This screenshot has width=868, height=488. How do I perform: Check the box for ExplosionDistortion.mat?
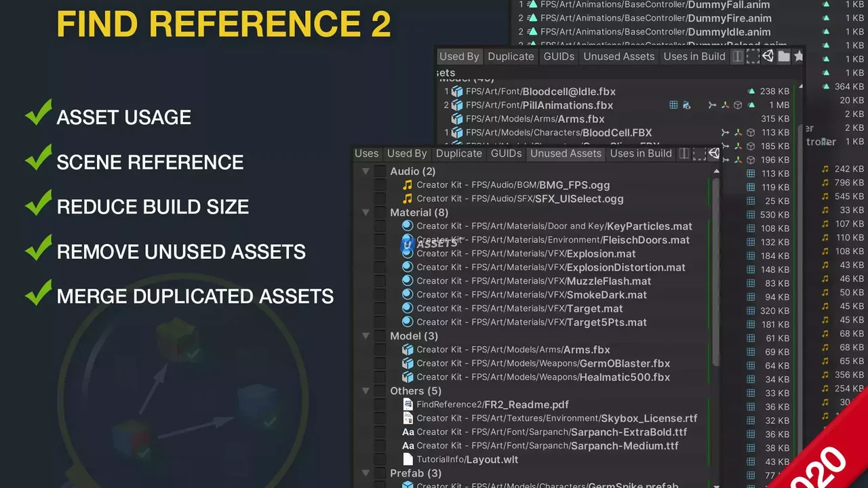pos(380,267)
